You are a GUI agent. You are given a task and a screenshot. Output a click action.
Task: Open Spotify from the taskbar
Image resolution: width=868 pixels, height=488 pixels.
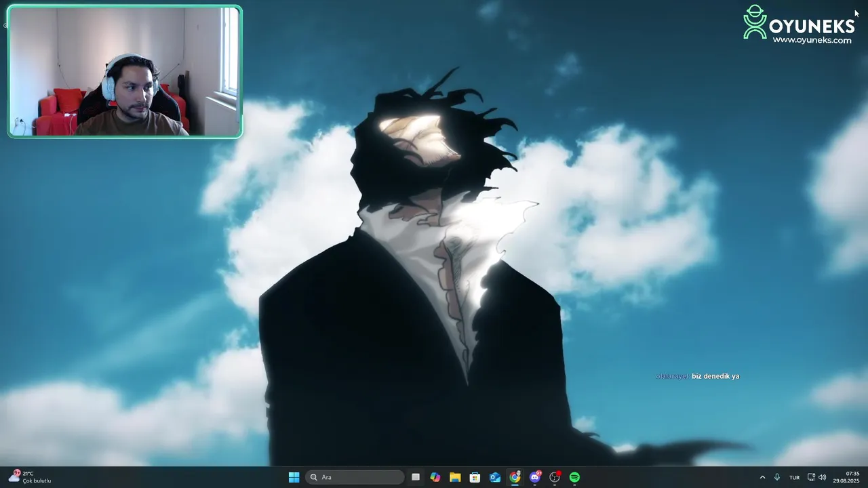[x=574, y=477]
